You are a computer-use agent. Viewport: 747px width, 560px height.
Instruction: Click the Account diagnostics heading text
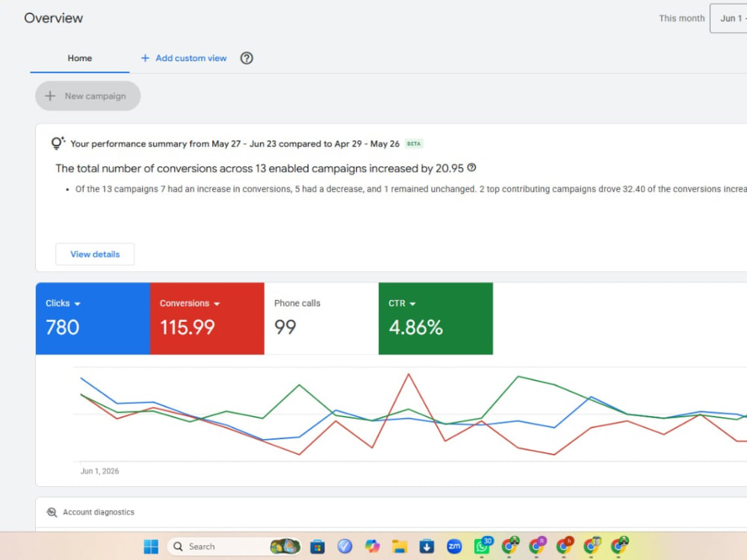tap(99, 512)
